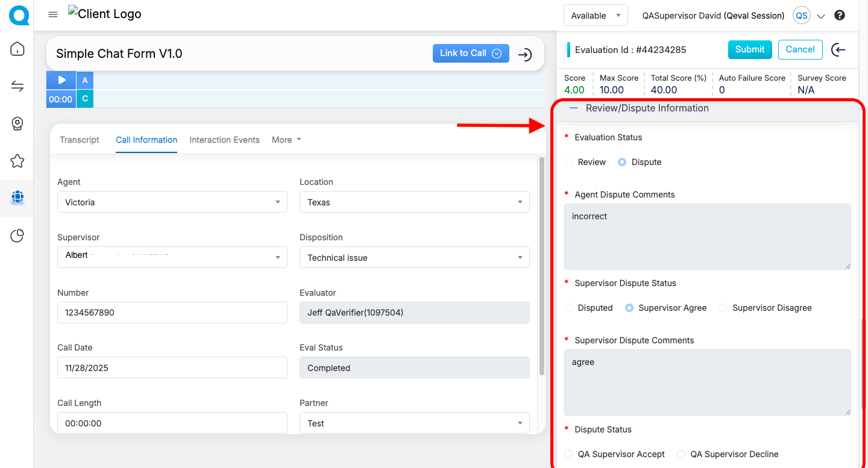Click the Cancel button
This screenshot has width=868, height=468.
(800, 49)
